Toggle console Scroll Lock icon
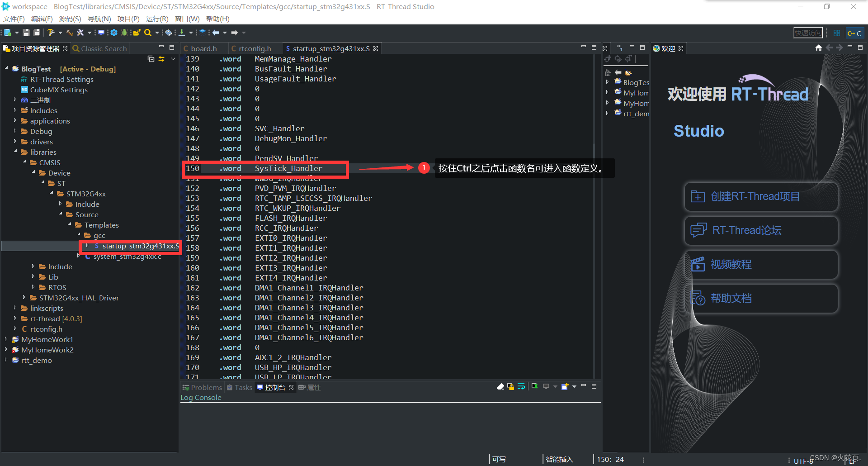Image resolution: width=868 pixels, height=466 pixels. [x=511, y=386]
